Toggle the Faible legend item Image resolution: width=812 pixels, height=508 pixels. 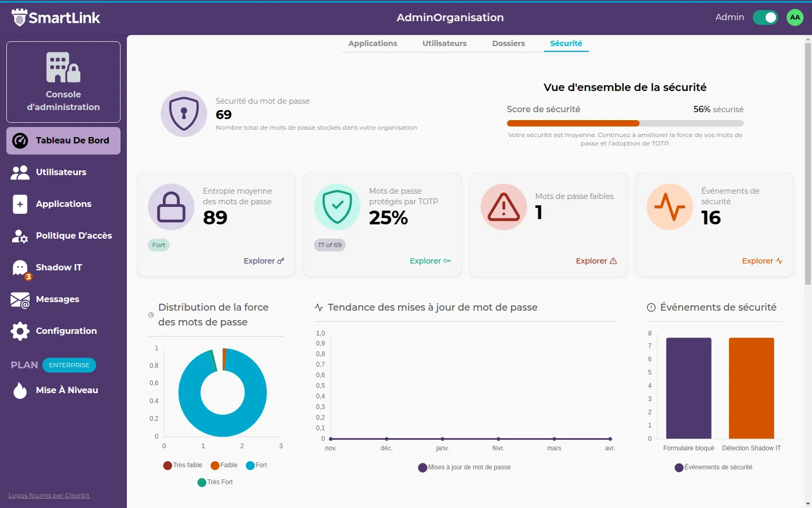coord(224,465)
